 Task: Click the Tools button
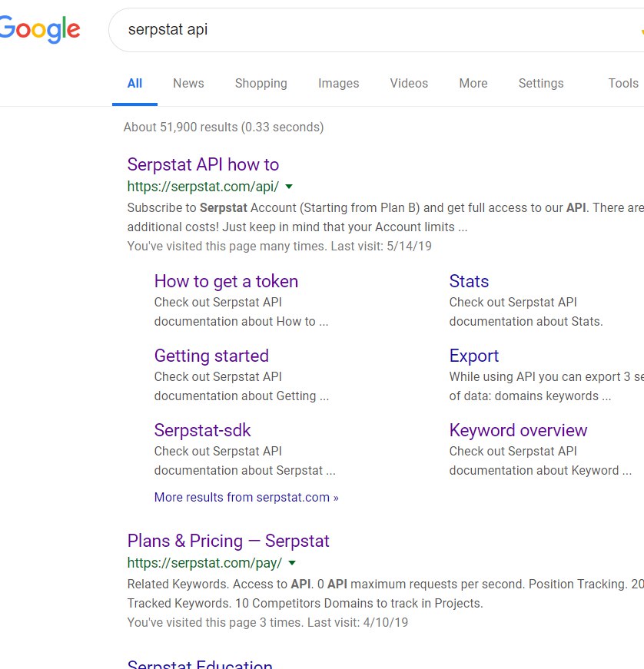click(623, 83)
